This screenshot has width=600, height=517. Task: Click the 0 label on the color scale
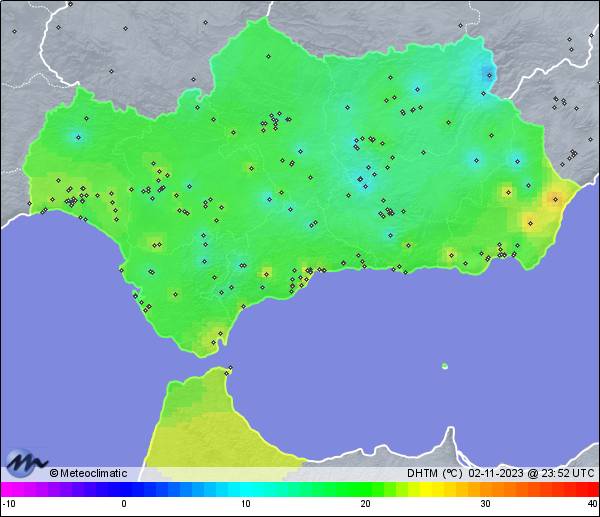coord(124,504)
